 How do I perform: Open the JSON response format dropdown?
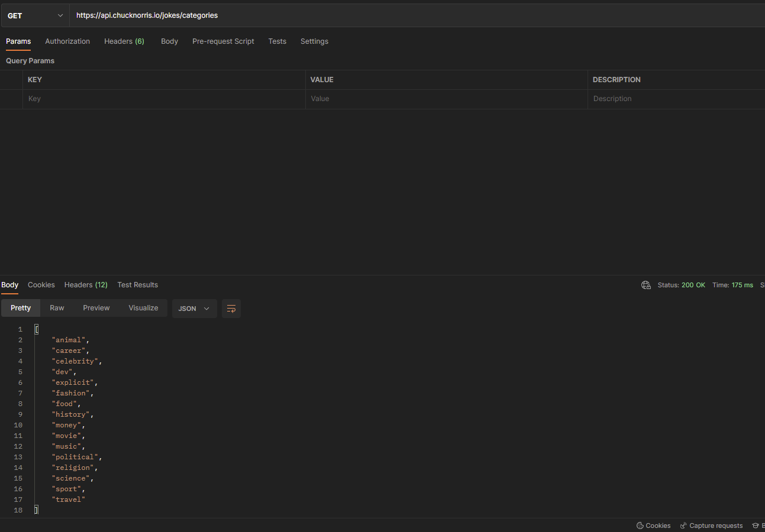(x=194, y=308)
